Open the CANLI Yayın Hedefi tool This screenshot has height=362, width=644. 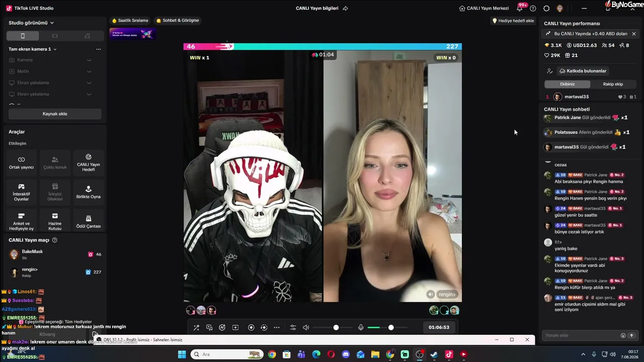click(89, 163)
